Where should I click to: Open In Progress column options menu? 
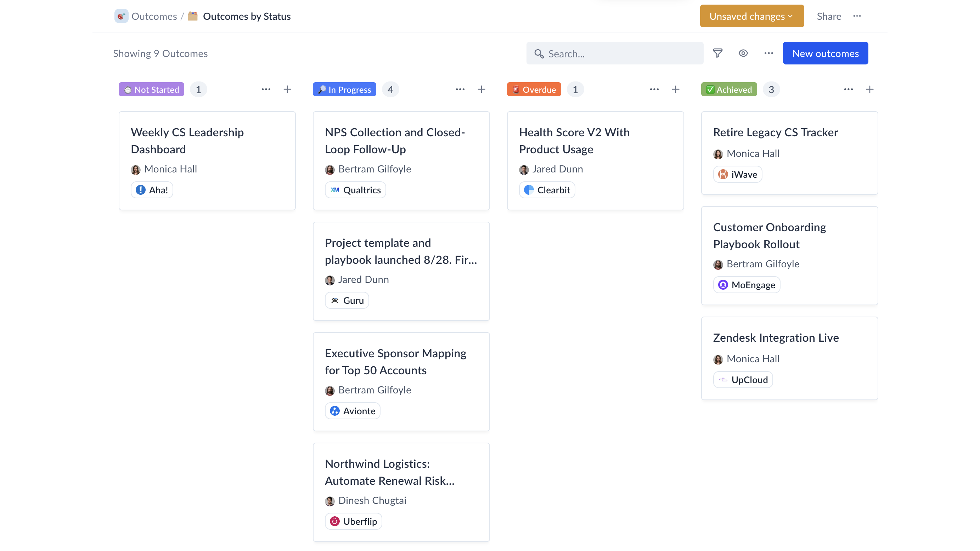460,89
